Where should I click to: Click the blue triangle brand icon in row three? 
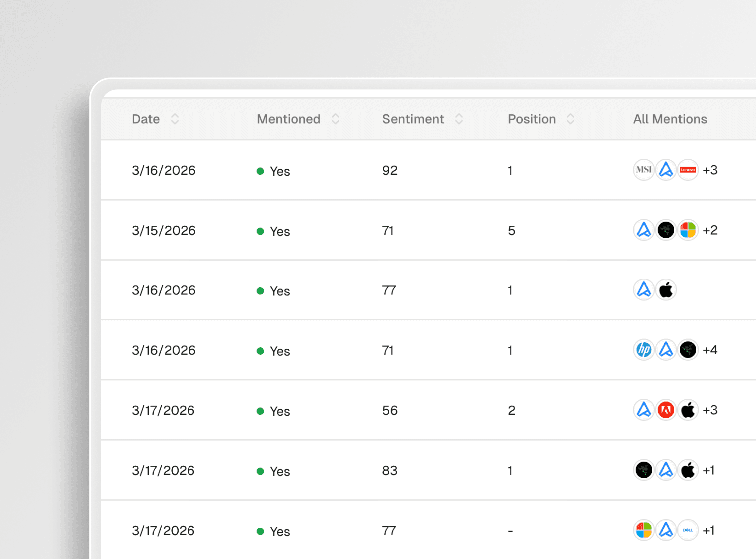coord(644,289)
